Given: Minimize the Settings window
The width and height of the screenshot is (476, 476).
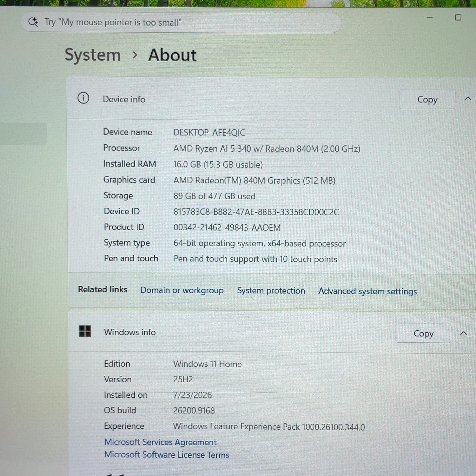Looking at the screenshot, I should click(x=429, y=18).
